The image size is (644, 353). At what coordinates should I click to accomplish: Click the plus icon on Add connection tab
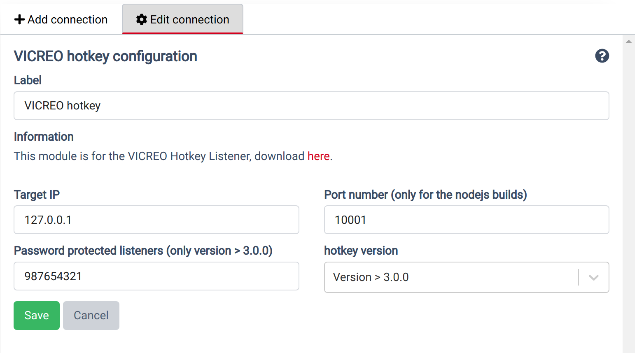coord(19,19)
